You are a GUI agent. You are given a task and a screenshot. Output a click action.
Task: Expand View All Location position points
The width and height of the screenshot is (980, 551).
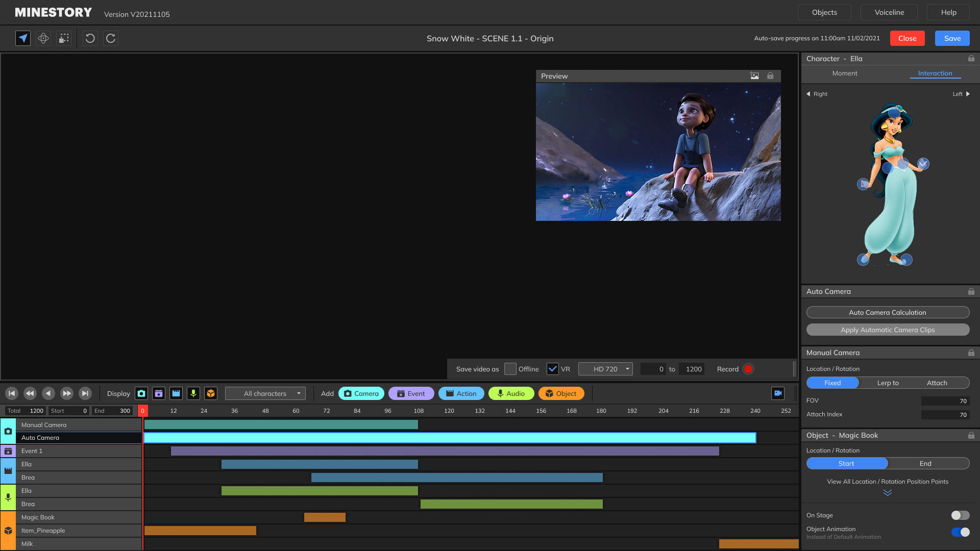coord(888,493)
